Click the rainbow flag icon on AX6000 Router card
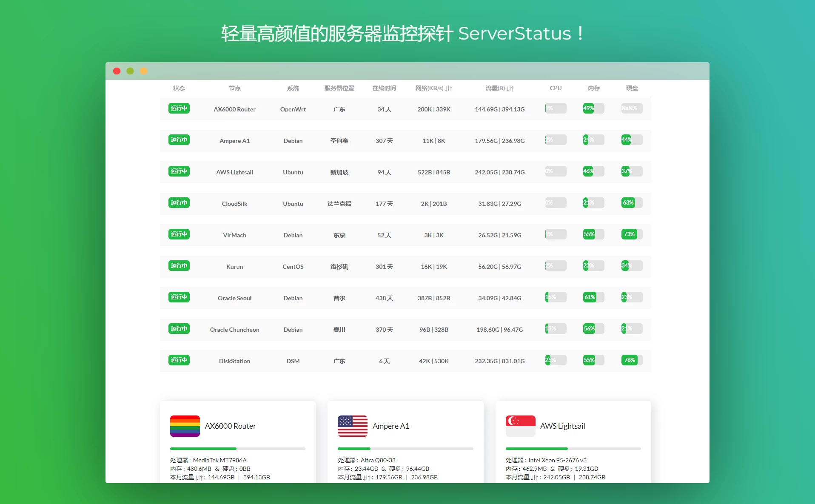Screen dimensions: 815x504 click(x=185, y=426)
